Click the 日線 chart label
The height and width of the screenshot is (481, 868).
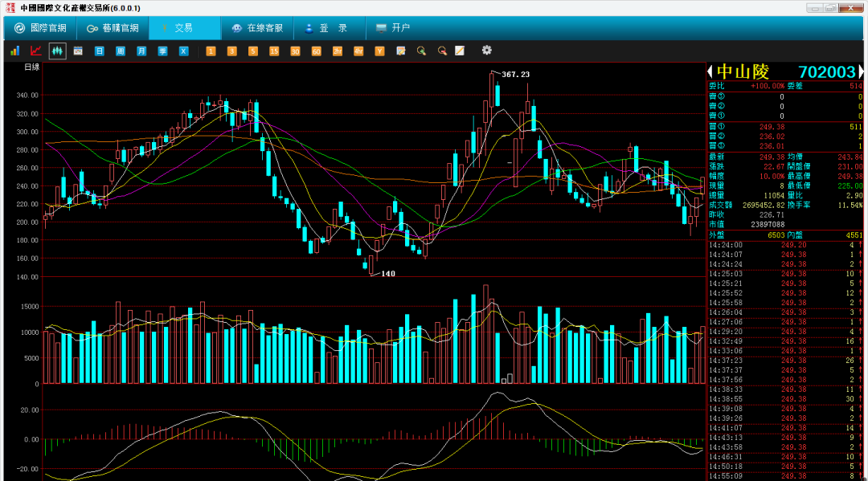(31, 67)
